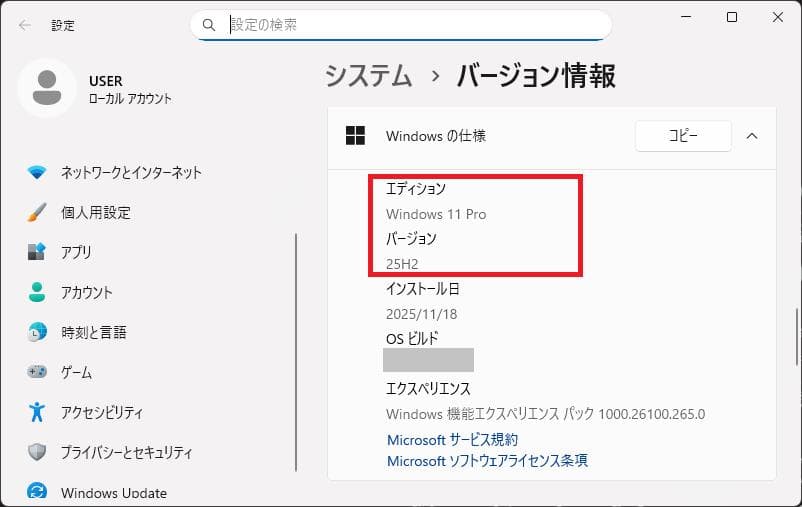
Task: Click the インストール日 label
Action: 422,289
